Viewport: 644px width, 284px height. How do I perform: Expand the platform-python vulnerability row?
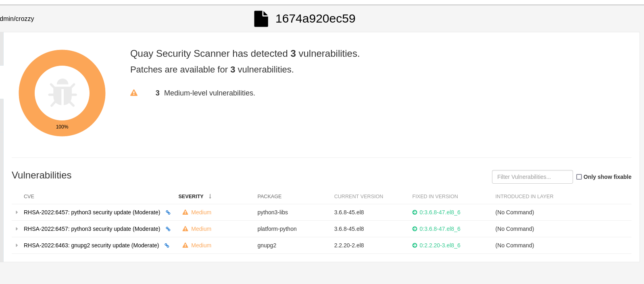[17, 229]
